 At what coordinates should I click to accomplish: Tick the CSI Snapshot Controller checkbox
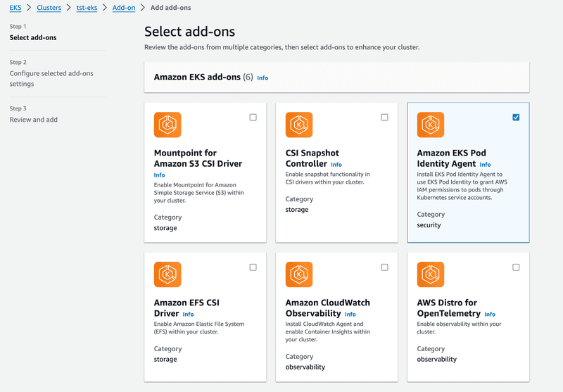[x=384, y=118]
